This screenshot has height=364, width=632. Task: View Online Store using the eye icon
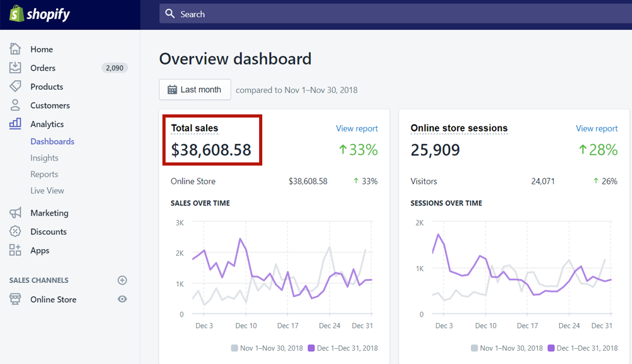pos(123,300)
